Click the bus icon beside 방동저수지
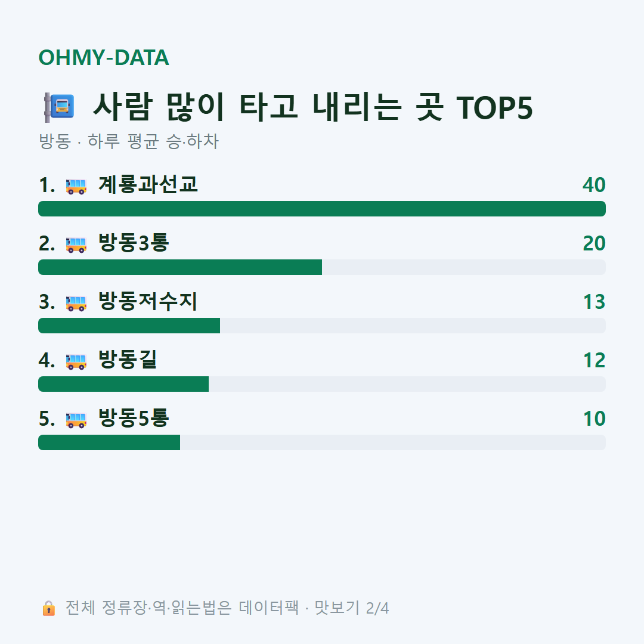The image size is (644, 644). [x=76, y=303]
